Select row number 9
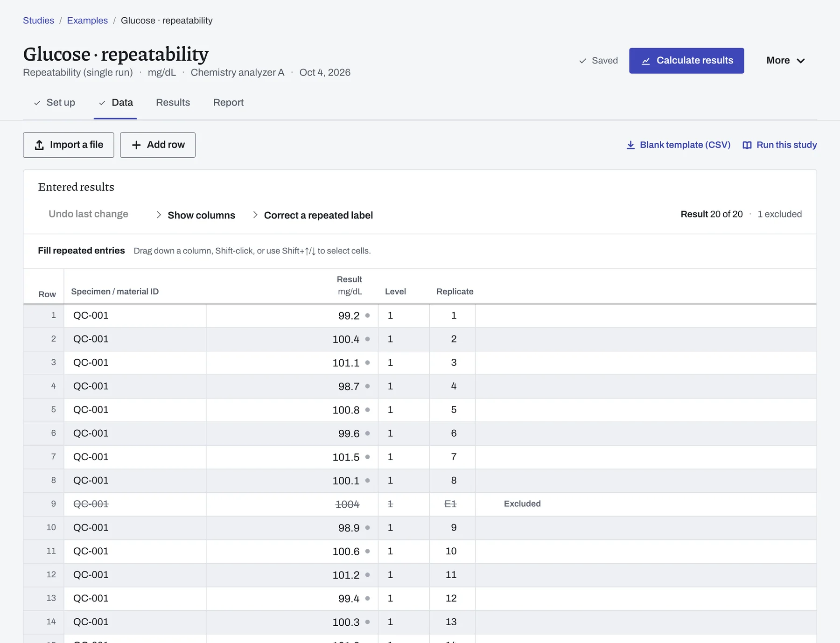Viewport: 840px width, 643px height. 44,504
